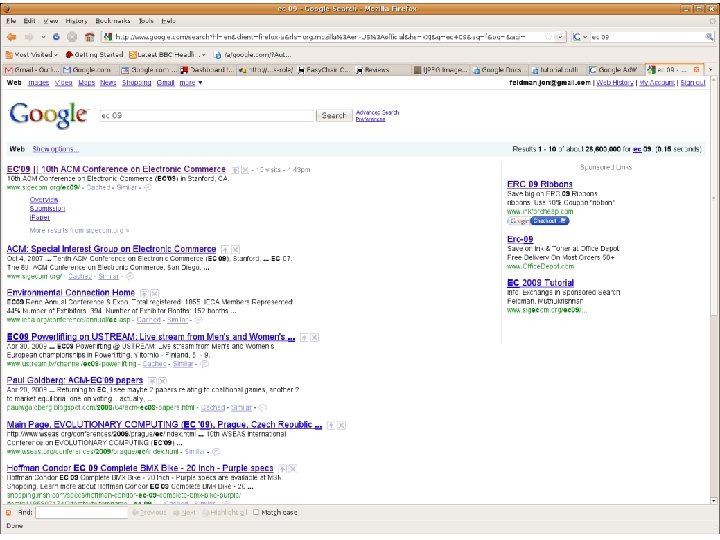
Task: Open the Bookmarks menu
Action: [112, 21]
